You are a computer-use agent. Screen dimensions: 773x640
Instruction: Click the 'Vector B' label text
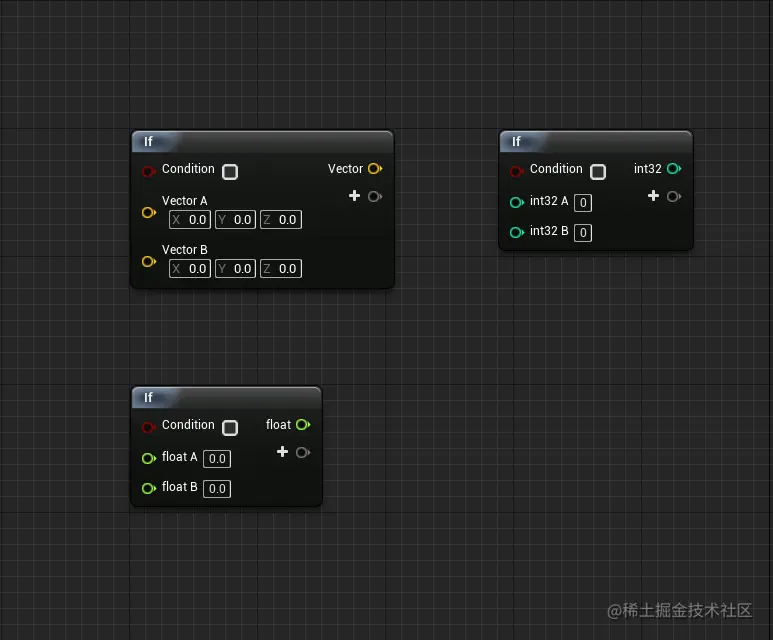coord(184,249)
